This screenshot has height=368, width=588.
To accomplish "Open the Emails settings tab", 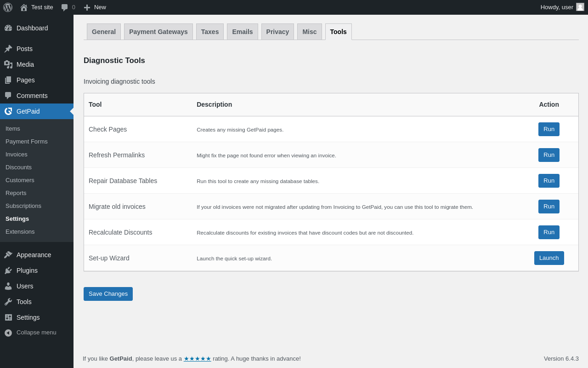I will click(x=242, y=32).
